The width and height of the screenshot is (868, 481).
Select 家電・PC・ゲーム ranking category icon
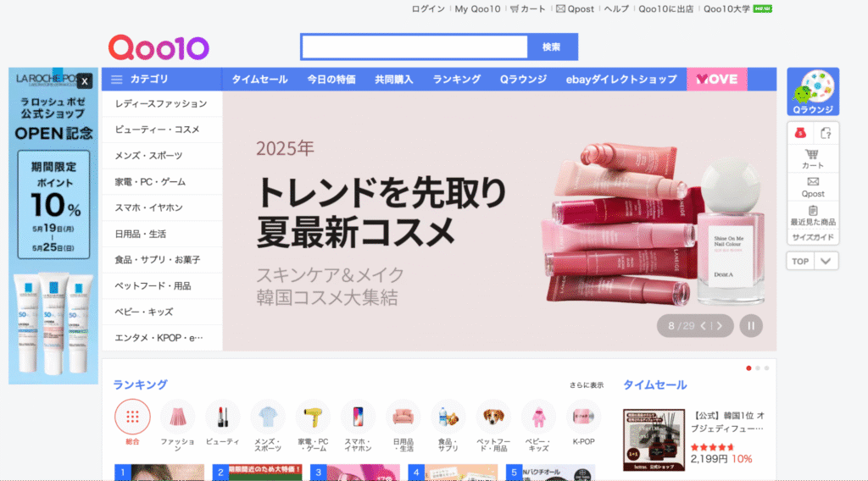313,417
